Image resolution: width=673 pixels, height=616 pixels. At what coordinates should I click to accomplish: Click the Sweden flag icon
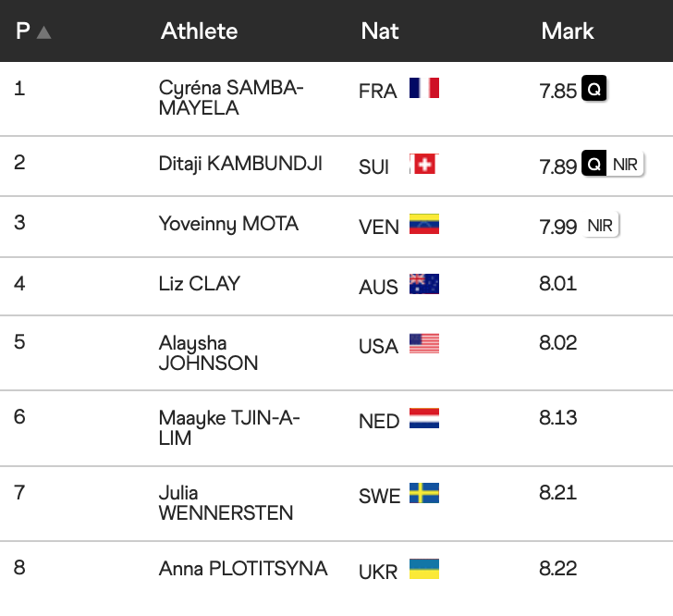pyautogui.click(x=423, y=493)
